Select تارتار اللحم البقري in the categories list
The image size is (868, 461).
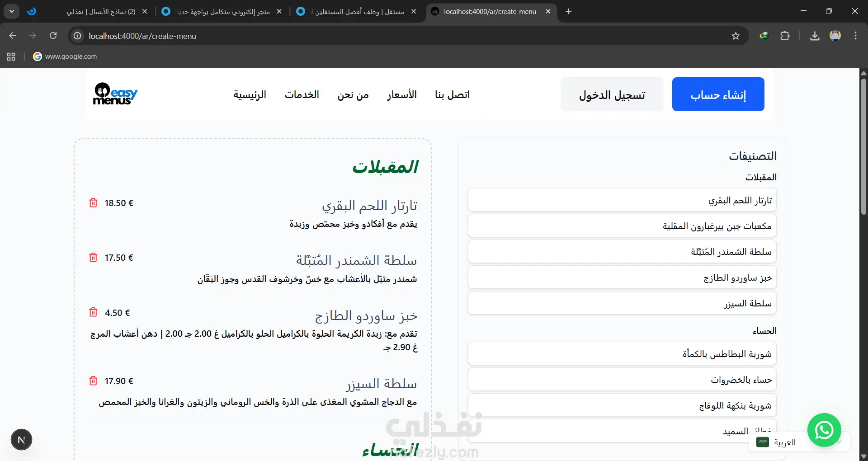622,200
